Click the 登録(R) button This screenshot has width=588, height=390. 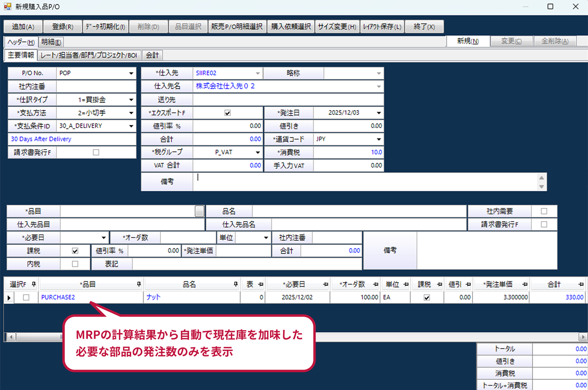63,27
